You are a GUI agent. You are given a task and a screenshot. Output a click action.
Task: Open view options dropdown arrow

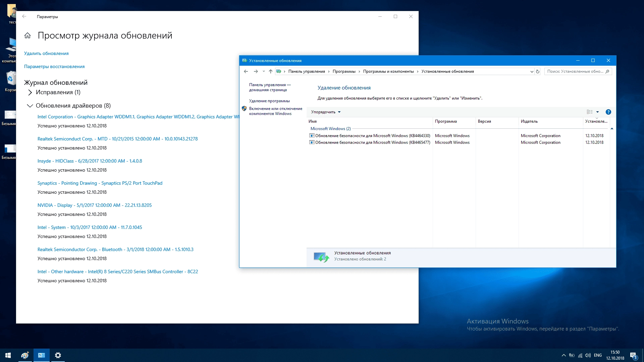[x=597, y=112]
